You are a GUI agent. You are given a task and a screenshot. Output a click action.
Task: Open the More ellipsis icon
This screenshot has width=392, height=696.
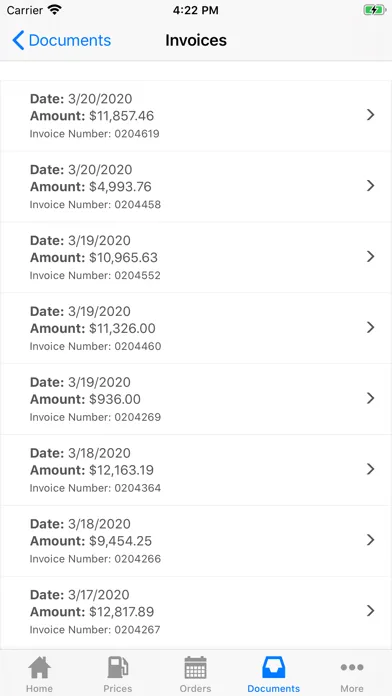(x=352, y=667)
